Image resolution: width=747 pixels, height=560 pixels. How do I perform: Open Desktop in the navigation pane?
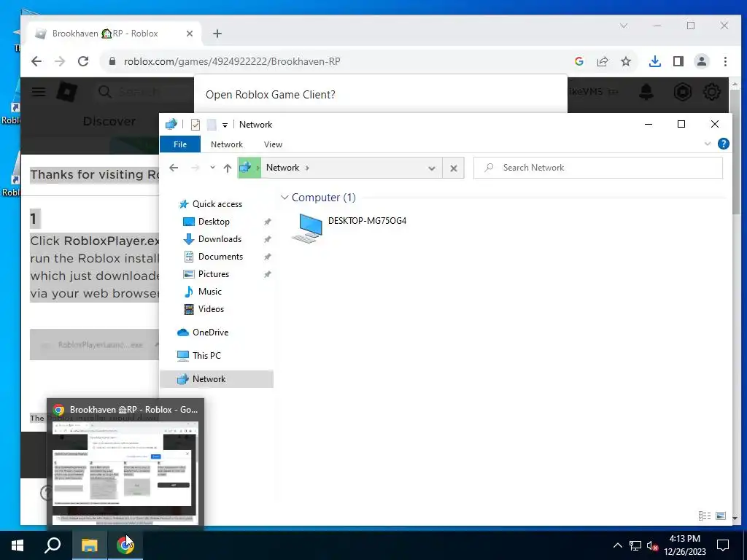pyautogui.click(x=214, y=222)
